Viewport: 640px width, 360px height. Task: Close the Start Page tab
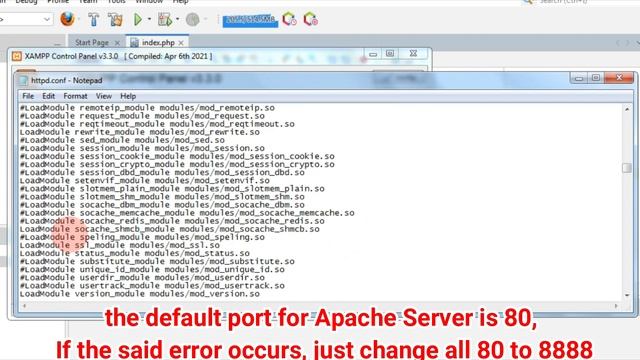pos(117,42)
